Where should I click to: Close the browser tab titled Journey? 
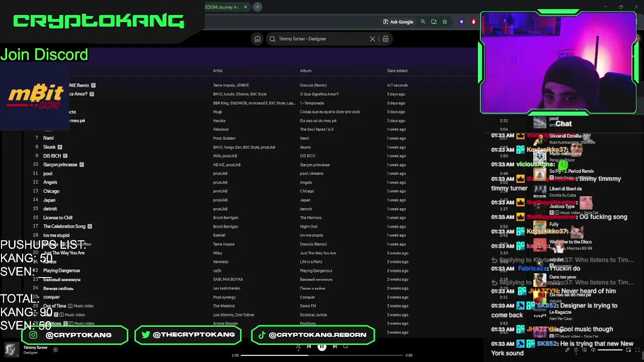[x=246, y=7]
